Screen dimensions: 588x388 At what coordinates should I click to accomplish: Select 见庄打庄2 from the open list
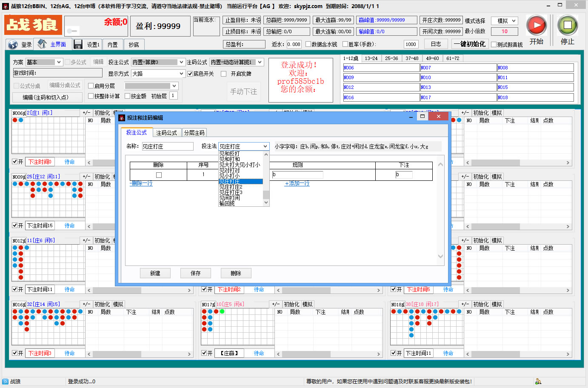pyautogui.click(x=231, y=186)
